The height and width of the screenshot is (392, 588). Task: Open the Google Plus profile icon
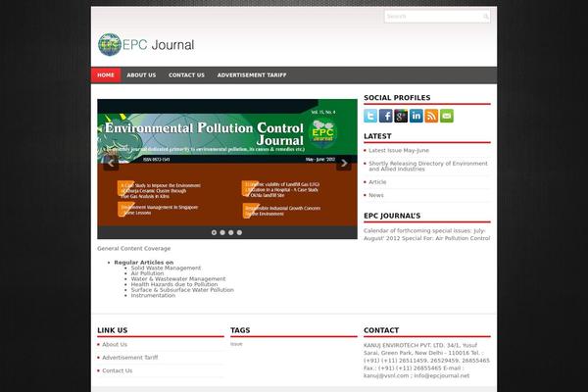[401, 116]
